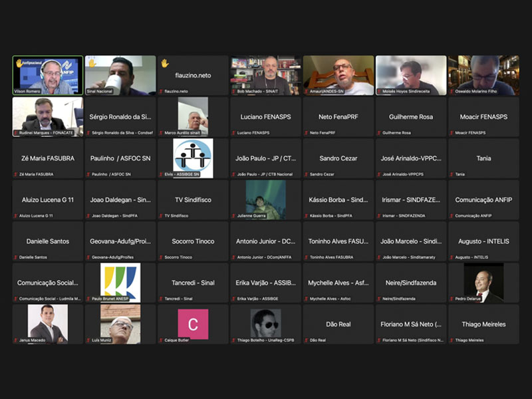Viewport: 532px width, 399px height.
Task: Click raised hand icon on Vilson Romero's tile
Action: 19,64
